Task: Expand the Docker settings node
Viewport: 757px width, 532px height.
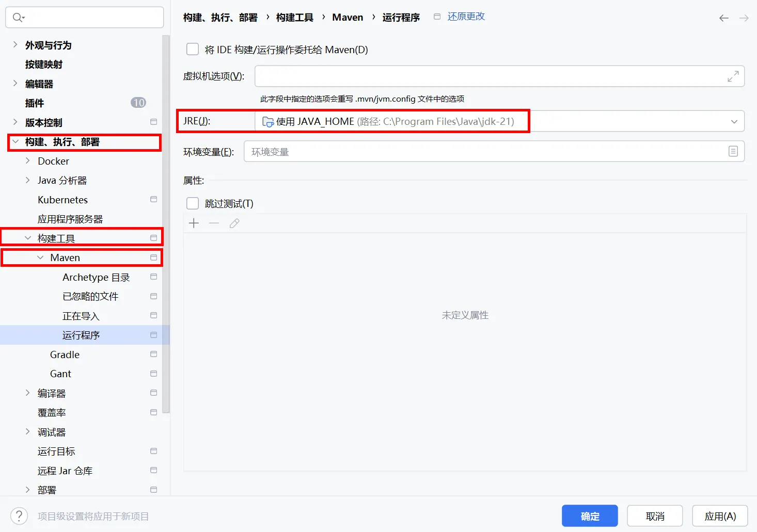Action: pos(28,161)
